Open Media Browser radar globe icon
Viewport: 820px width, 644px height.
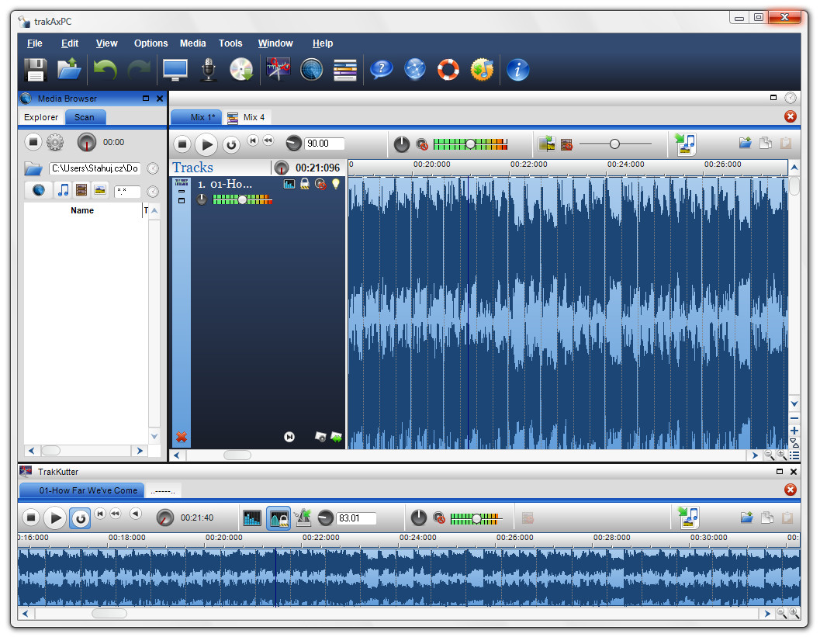(312, 70)
